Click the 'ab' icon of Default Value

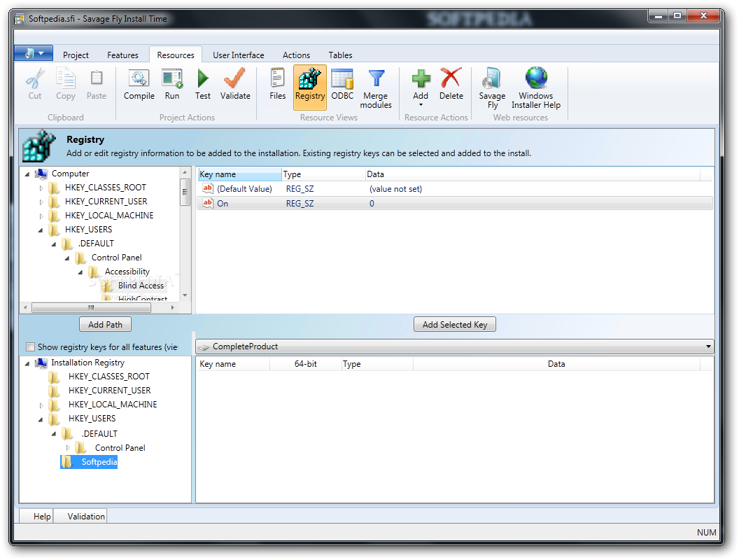tap(207, 188)
